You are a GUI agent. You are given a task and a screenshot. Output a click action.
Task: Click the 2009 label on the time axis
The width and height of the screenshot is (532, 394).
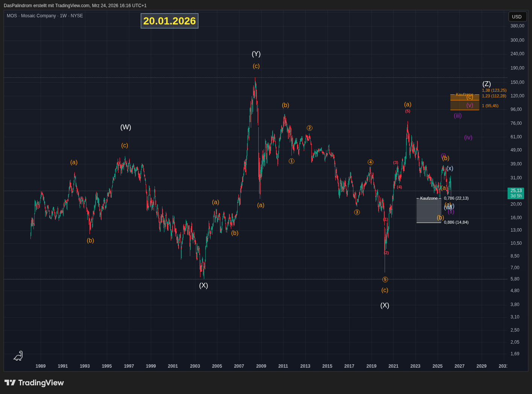point(261,366)
